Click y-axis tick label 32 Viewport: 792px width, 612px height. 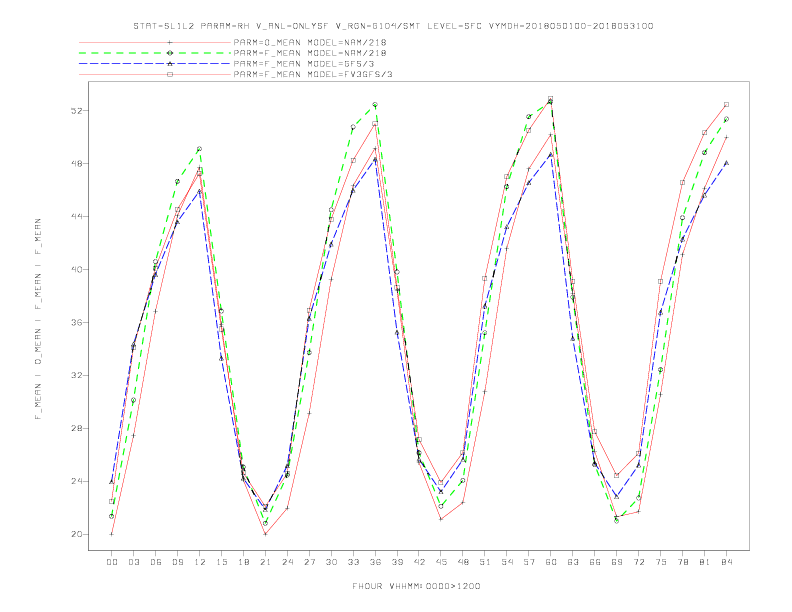[76, 375]
